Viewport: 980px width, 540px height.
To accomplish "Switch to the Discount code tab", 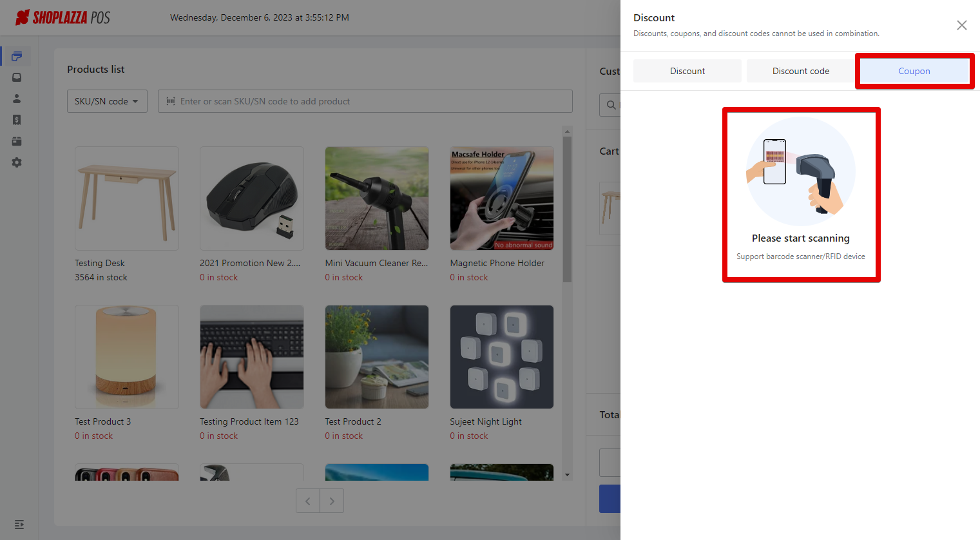I will click(801, 71).
